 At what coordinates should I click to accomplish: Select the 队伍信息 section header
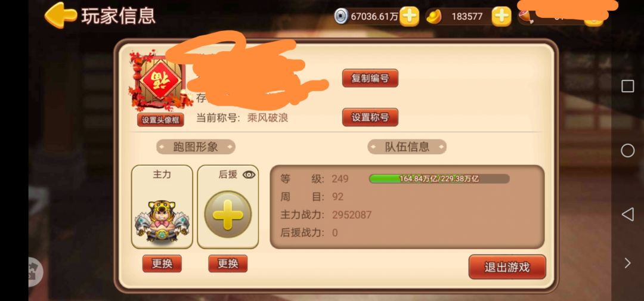click(407, 147)
